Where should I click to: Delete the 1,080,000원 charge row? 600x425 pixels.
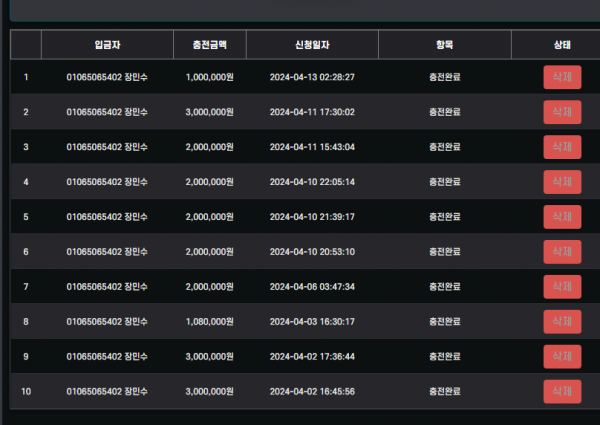tap(562, 322)
